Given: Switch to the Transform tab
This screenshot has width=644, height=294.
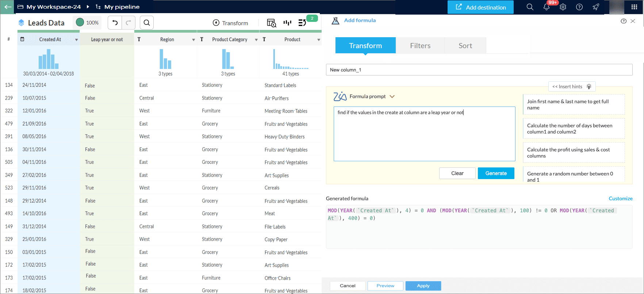Looking at the screenshot, I should (x=365, y=46).
